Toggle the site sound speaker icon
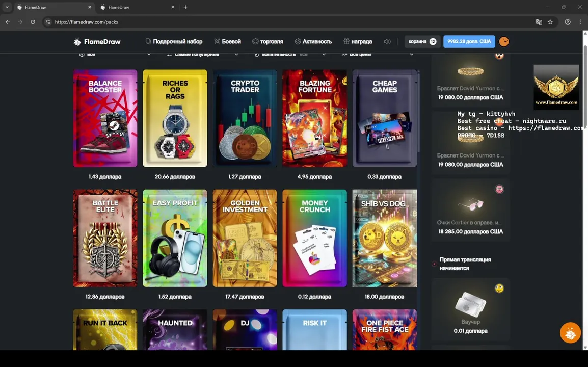This screenshot has width=588, height=367. (x=387, y=42)
